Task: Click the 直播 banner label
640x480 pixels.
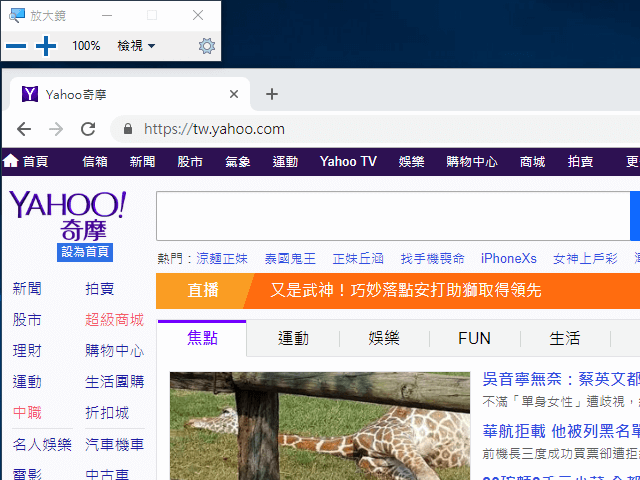Action: 203,291
